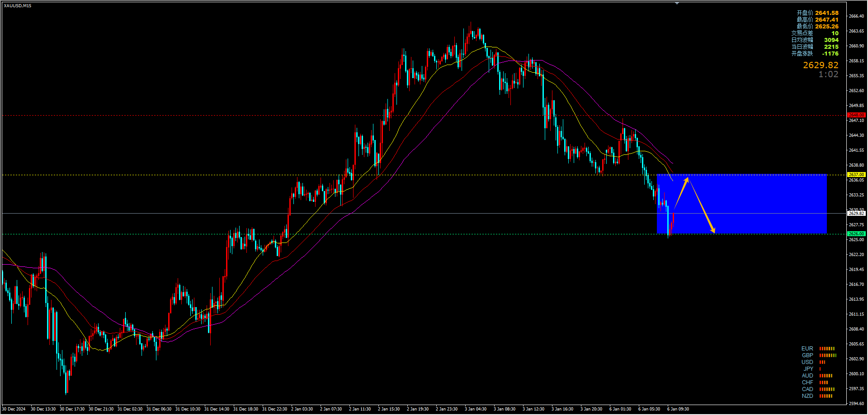Click the 2641.55 price scale value

point(856,150)
